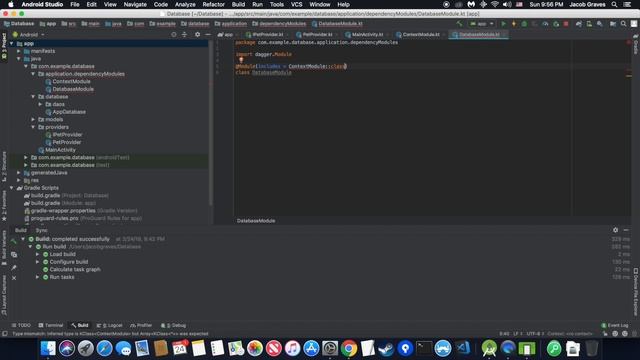Collapse the java folder
The height and width of the screenshot is (360, 640).
point(19,59)
